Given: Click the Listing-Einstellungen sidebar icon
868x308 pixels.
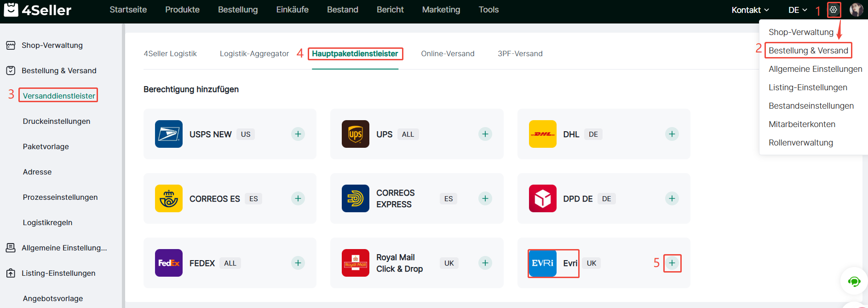Looking at the screenshot, I should pos(11,273).
